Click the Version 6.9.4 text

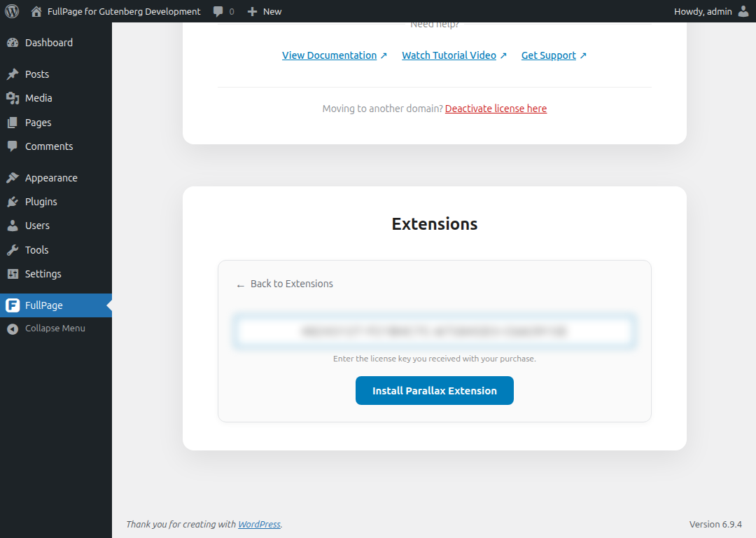tap(715, 524)
